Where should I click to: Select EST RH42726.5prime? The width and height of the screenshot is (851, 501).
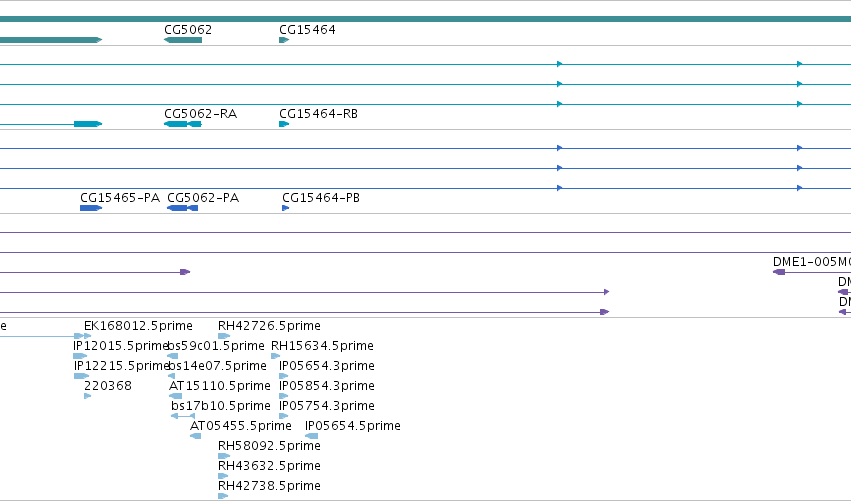[269, 326]
